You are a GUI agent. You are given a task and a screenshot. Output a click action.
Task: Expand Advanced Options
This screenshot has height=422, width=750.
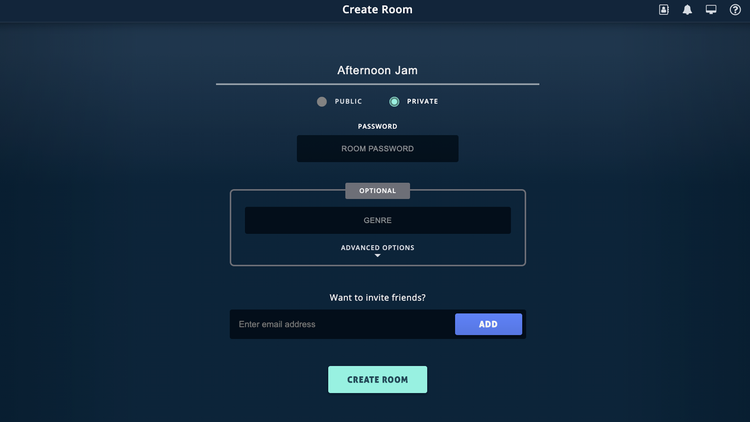pos(377,248)
